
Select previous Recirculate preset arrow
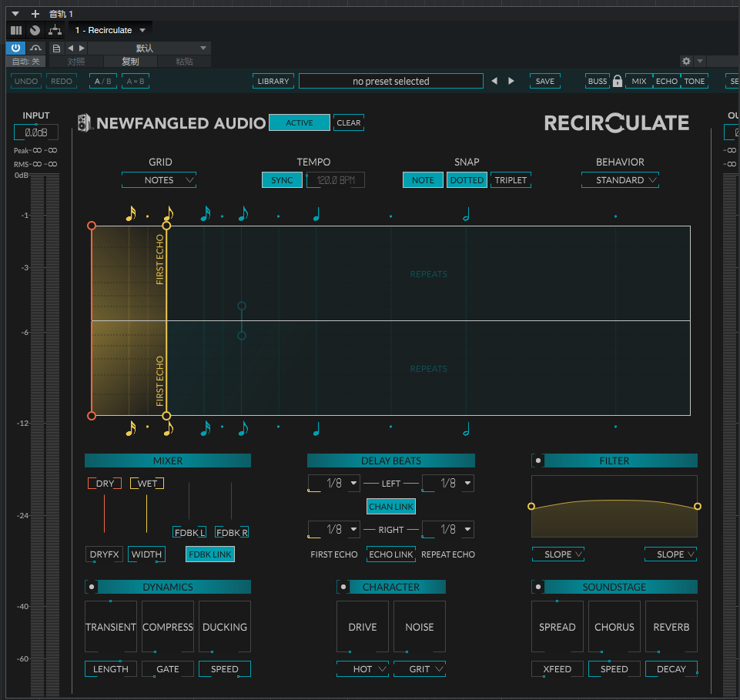point(494,81)
